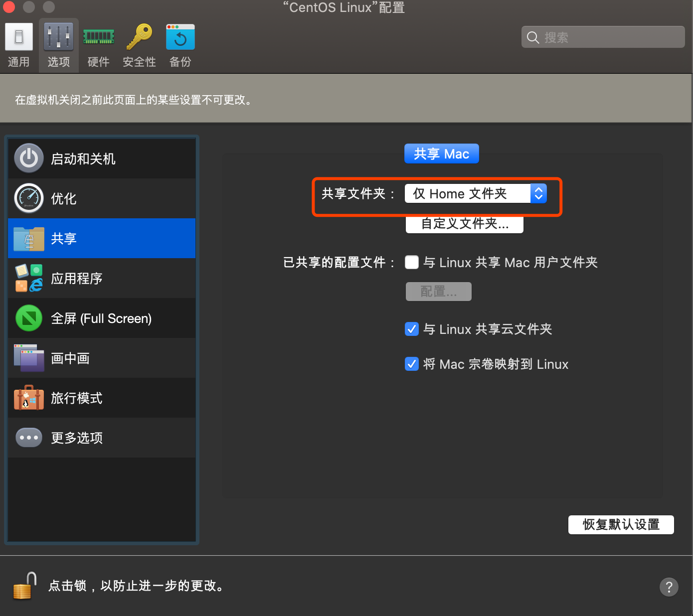The width and height of the screenshot is (693, 616).
Task: Open help with the question mark button
Action: point(669,587)
